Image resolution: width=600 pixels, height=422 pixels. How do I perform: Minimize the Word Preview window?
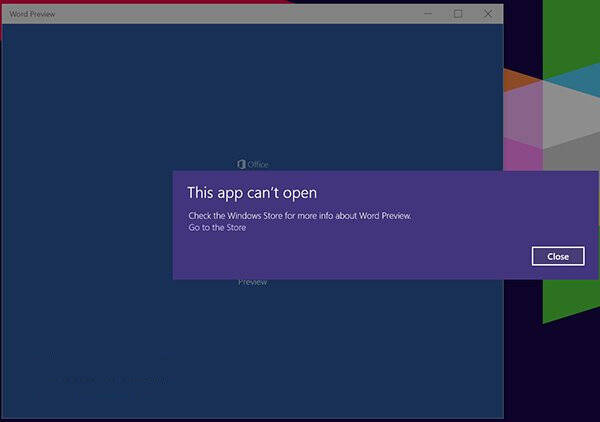[x=428, y=14]
